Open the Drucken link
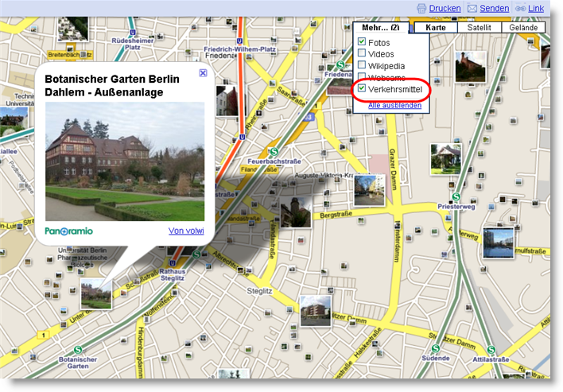563x392 pixels. pyautogui.click(x=445, y=8)
